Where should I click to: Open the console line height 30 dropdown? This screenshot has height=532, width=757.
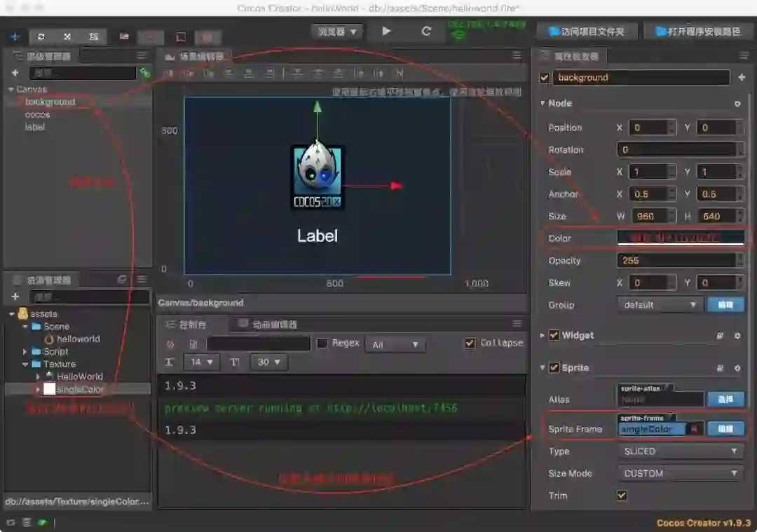click(x=269, y=362)
